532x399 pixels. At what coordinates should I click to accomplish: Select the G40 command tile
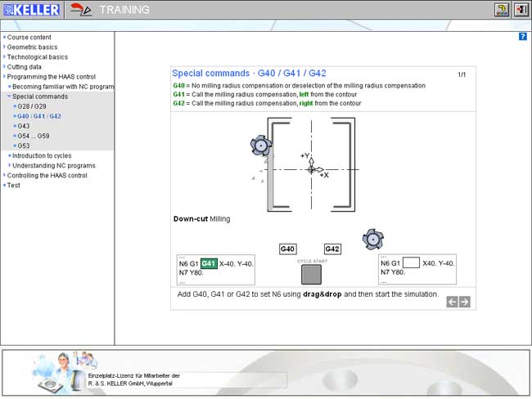[287, 249]
